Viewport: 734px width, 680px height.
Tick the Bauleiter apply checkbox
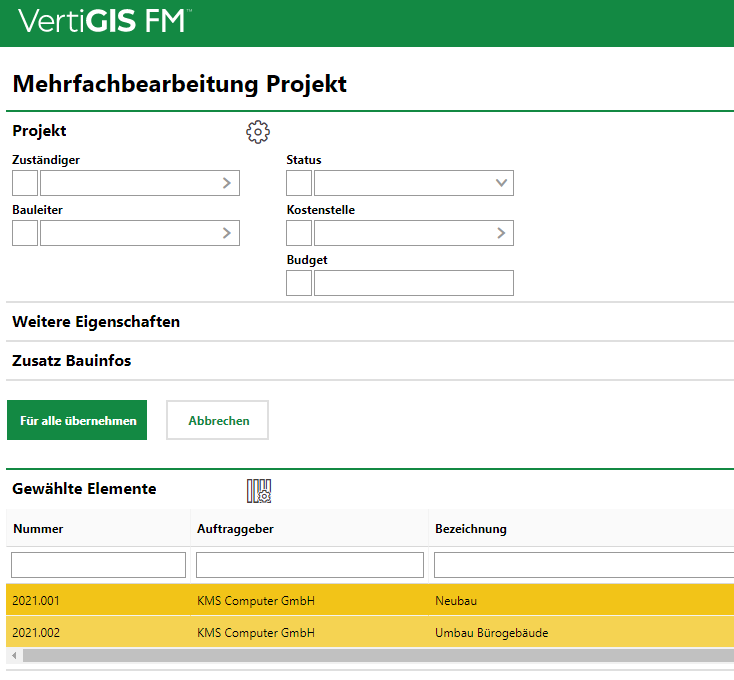tap(25, 233)
